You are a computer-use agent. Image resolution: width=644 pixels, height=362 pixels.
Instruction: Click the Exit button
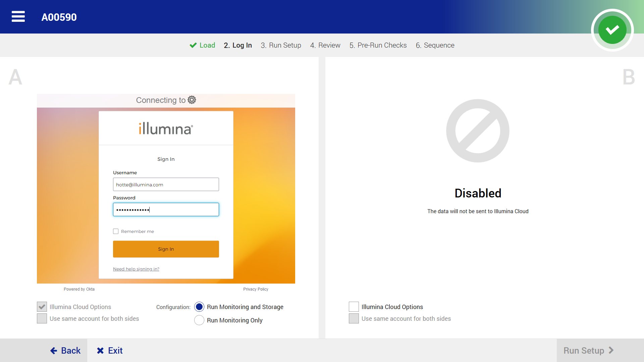(110, 351)
